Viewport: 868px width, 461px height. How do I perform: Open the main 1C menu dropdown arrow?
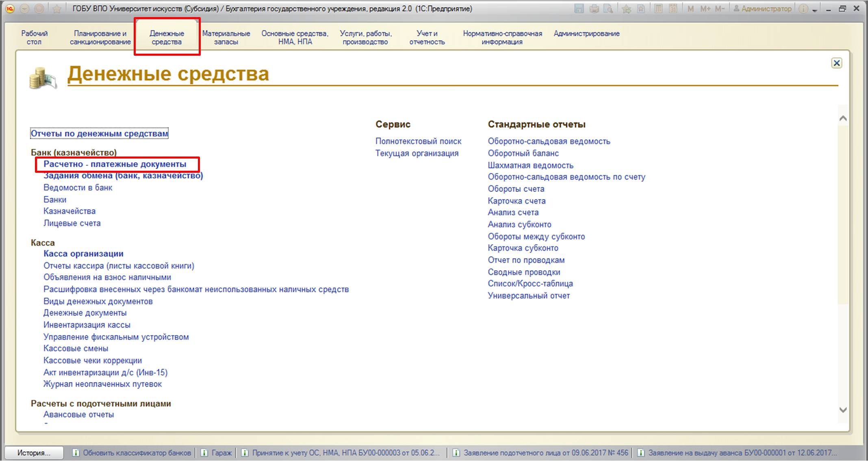[x=25, y=9]
